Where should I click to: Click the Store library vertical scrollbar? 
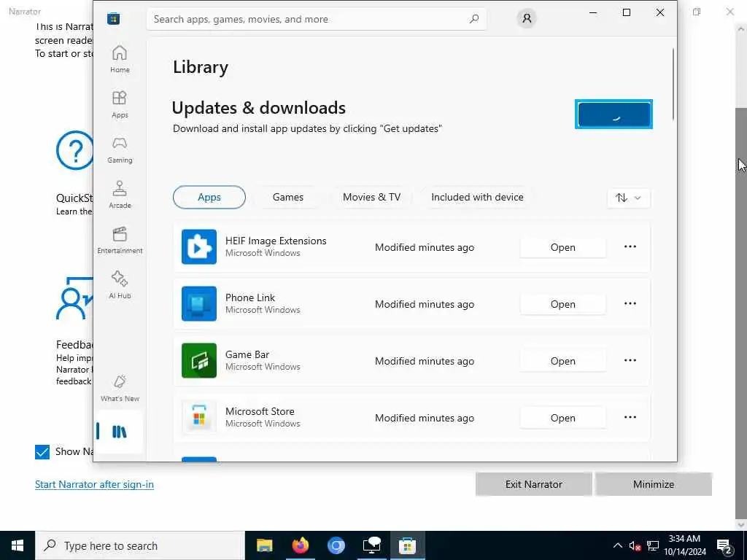(x=673, y=84)
